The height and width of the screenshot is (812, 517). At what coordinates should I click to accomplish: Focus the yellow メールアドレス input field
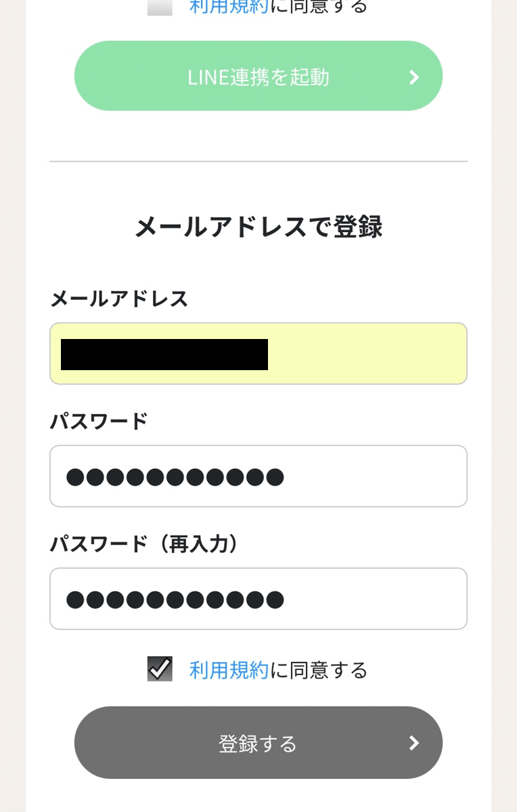[258, 353]
